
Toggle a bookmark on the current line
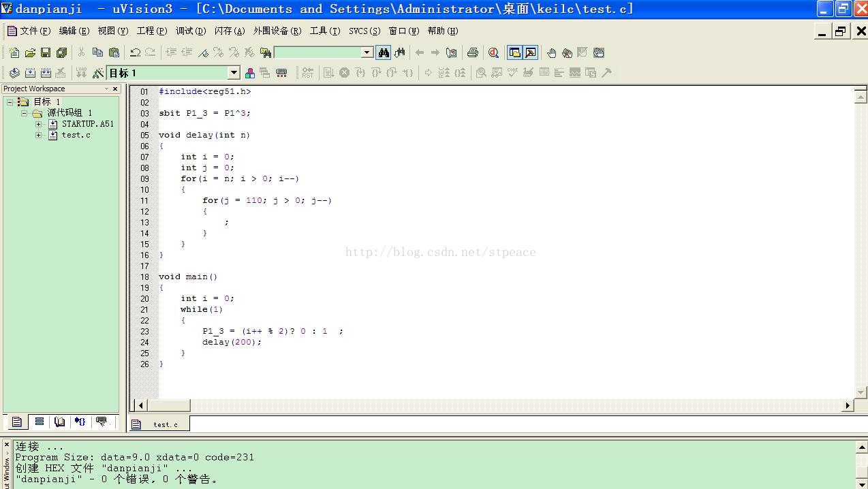tap(203, 52)
